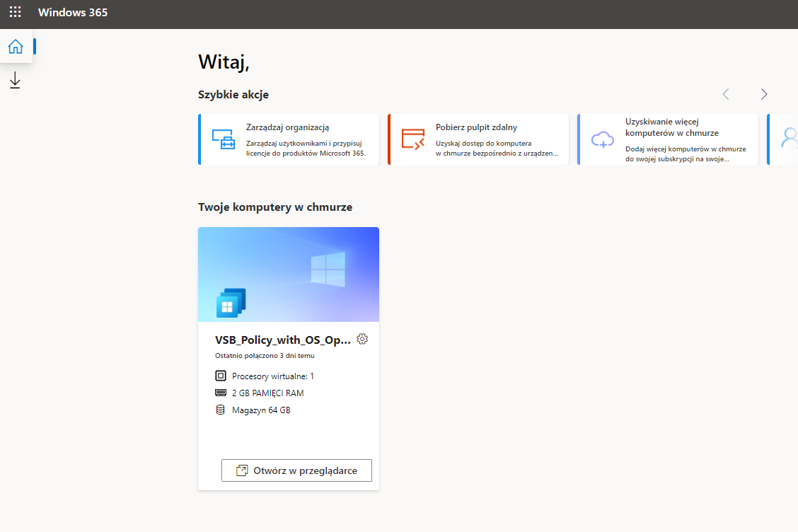Open Uzyskiwanie więcej komputerów w chmurze
798x532 pixels.
tap(668, 139)
